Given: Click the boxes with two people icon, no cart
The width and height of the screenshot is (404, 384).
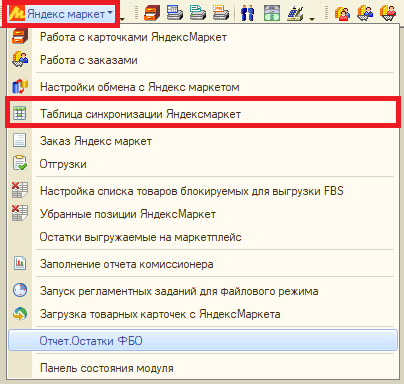Looking at the screenshot, I should 342,14.
